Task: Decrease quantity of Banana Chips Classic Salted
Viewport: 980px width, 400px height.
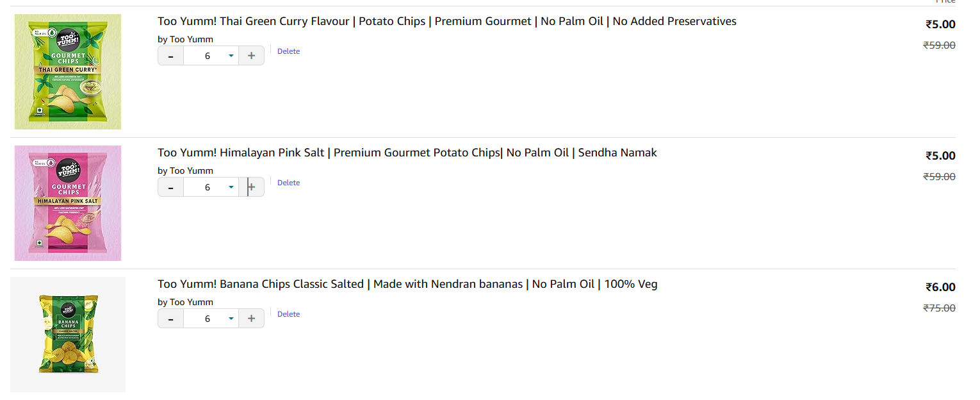Action: pyautogui.click(x=170, y=319)
